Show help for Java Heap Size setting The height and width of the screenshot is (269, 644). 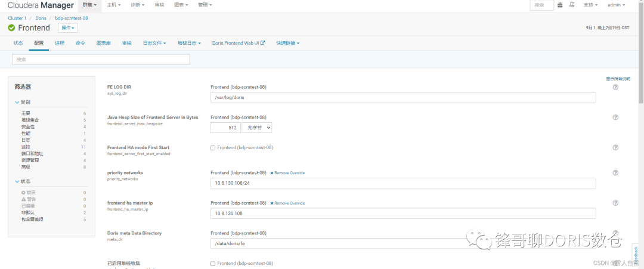pos(615,117)
